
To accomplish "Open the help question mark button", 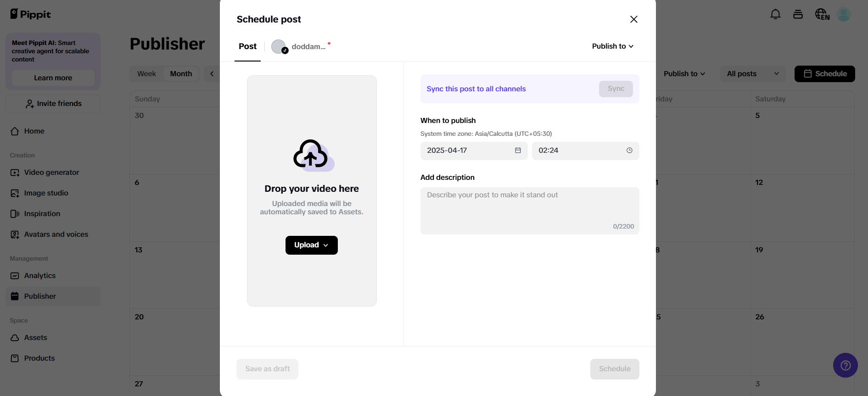I will tap(845, 365).
